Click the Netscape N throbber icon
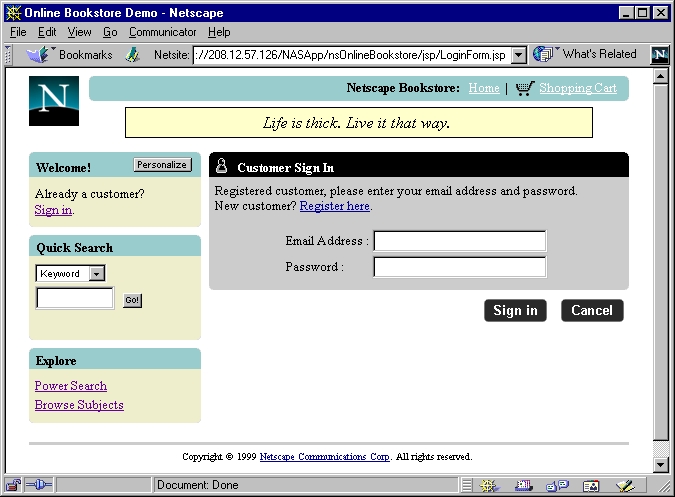Viewport: 675px width, 497px height. [660, 55]
